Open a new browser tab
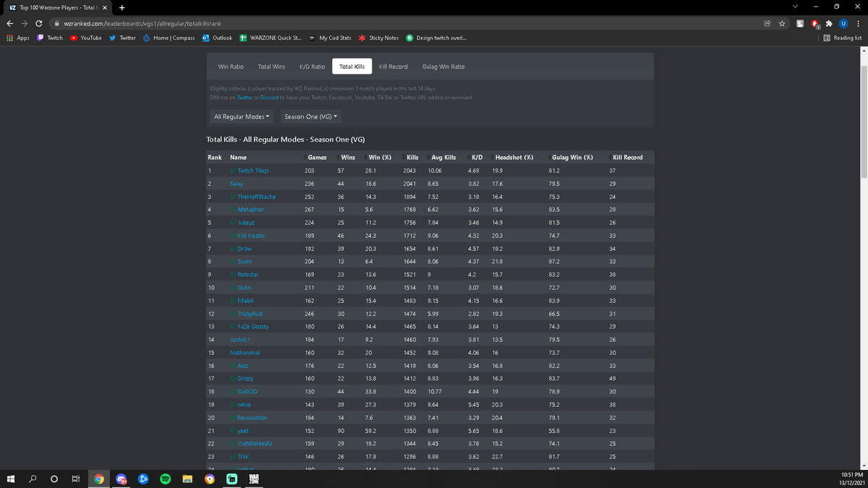This screenshot has width=868, height=488. coord(122,7)
